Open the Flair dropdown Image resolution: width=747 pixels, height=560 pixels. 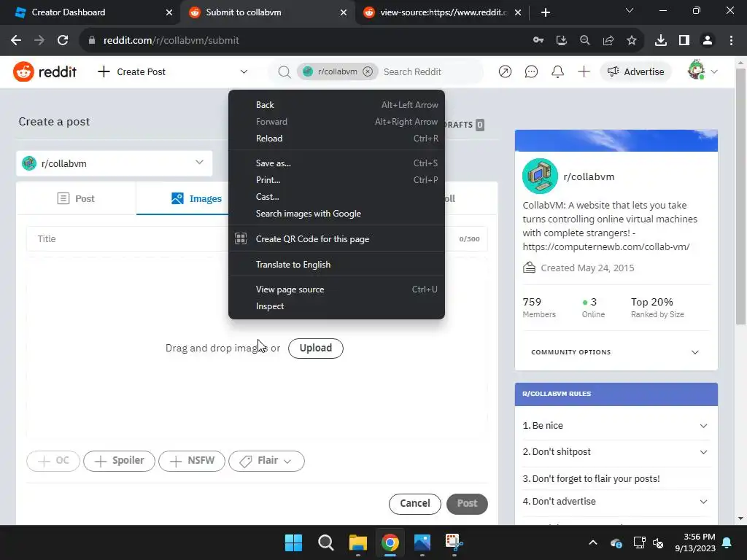(266, 461)
